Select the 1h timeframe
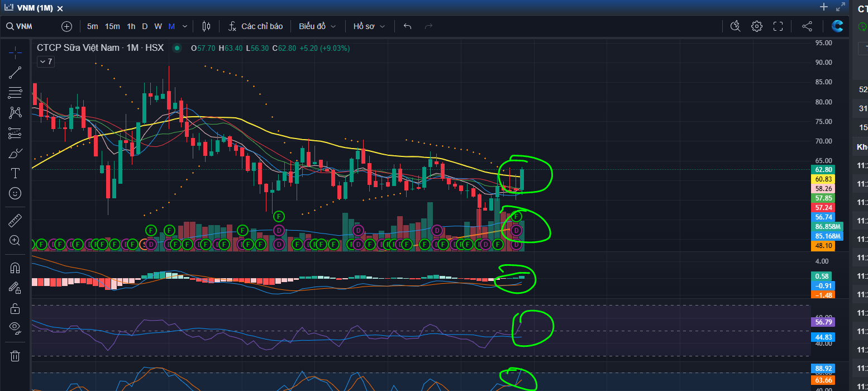868x391 pixels. 131,26
